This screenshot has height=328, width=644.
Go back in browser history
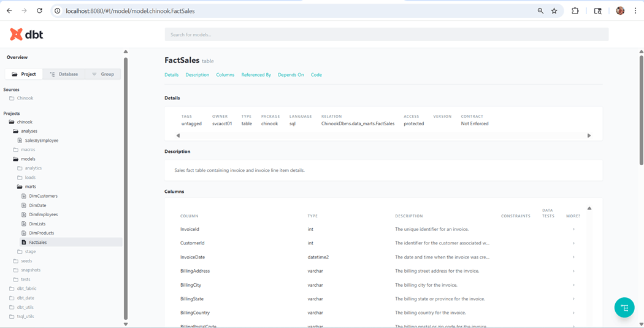coord(9,11)
